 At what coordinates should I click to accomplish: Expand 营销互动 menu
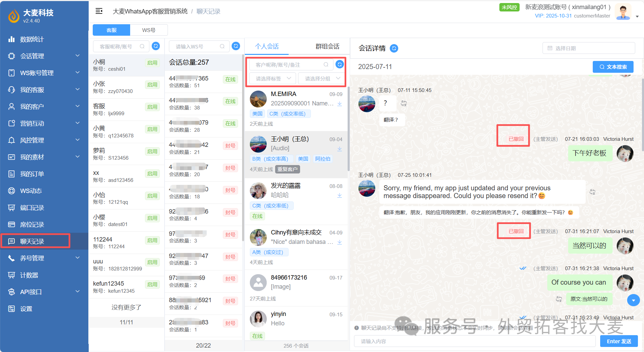44,124
